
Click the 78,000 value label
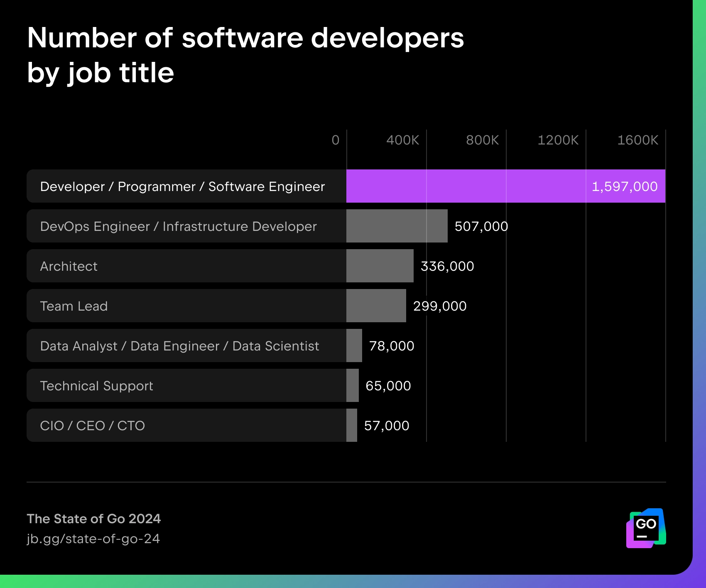392,346
